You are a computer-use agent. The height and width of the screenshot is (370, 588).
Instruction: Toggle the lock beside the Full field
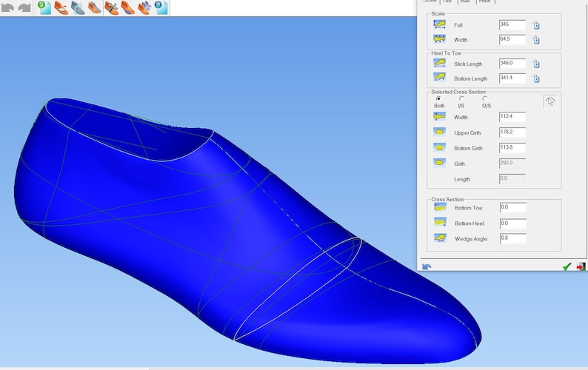point(536,25)
